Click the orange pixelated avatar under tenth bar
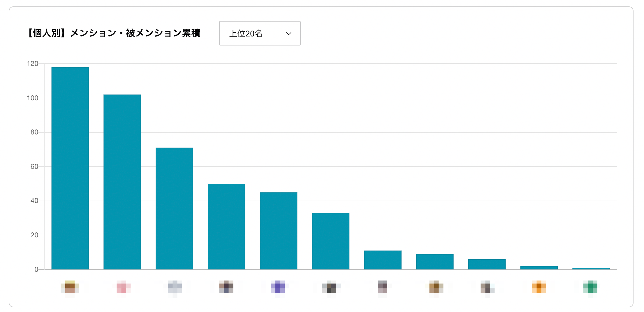 click(539, 288)
